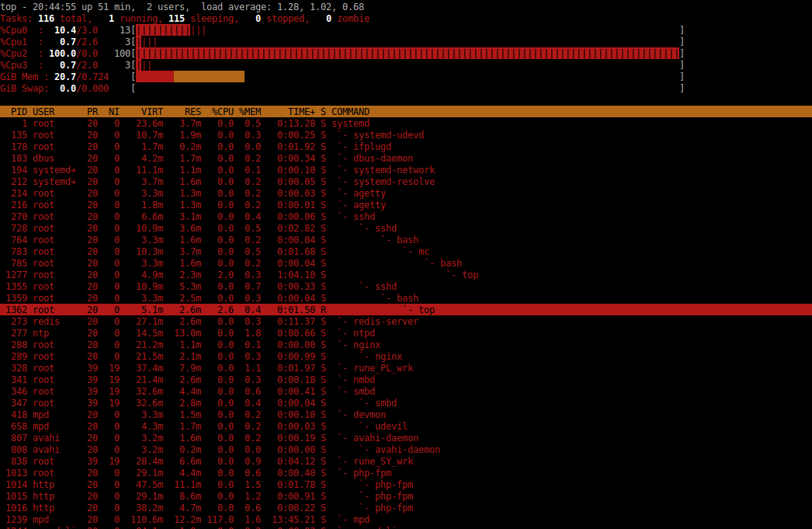This screenshot has height=529, width=812.
Task: Select the agetty row with PID 216
Action: pos(406,205)
